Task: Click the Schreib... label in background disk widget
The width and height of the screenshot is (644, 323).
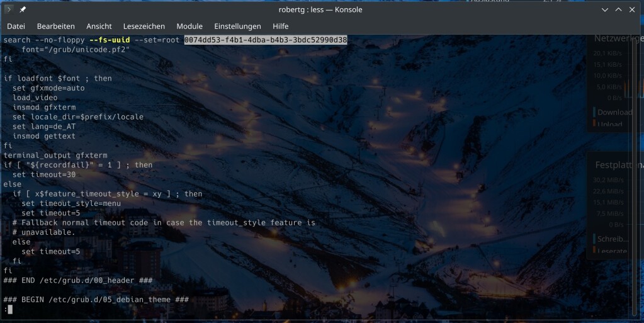Action: click(613, 239)
